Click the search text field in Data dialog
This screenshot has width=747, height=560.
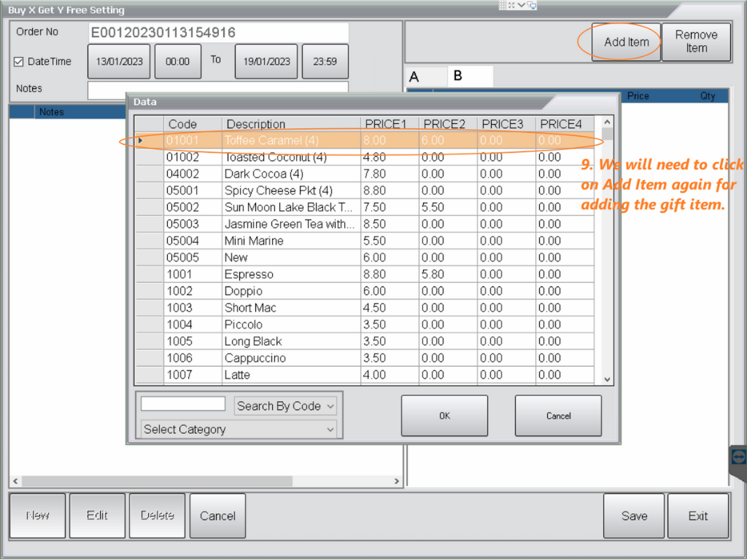coord(183,404)
